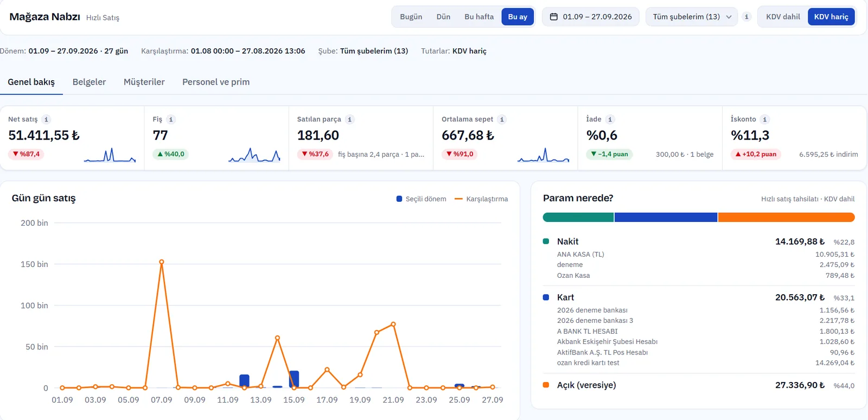Click the ANA KASA (TL) row

706,254
